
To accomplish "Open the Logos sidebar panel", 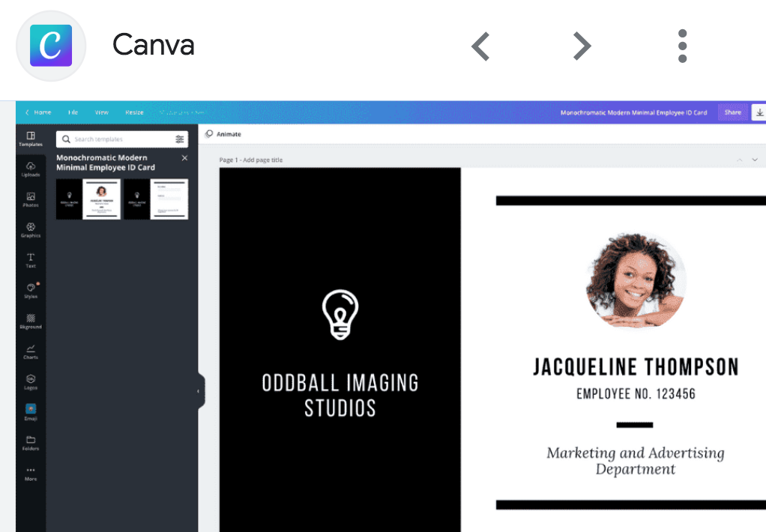I will coord(31,382).
